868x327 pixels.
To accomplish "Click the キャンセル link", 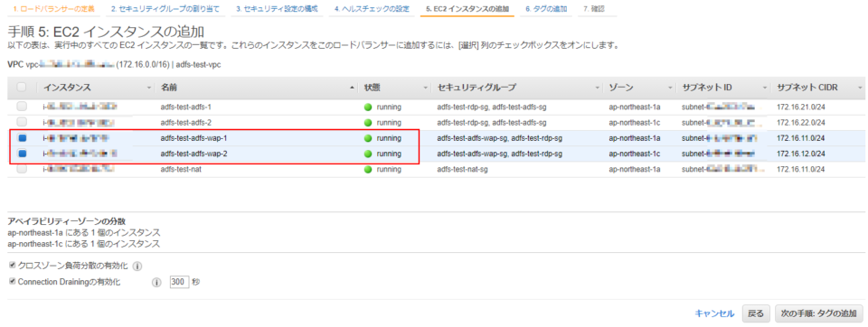I will [x=714, y=313].
